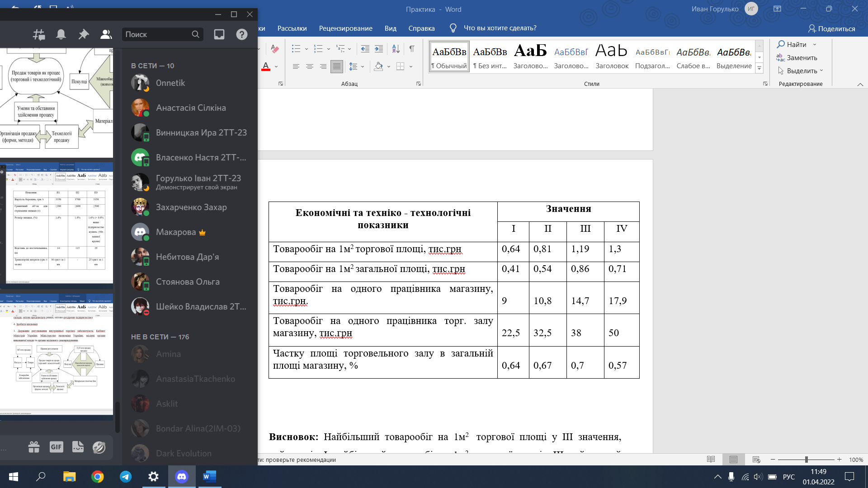
Task: Switch to Web Layout view
Action: (x=756, y=460)
